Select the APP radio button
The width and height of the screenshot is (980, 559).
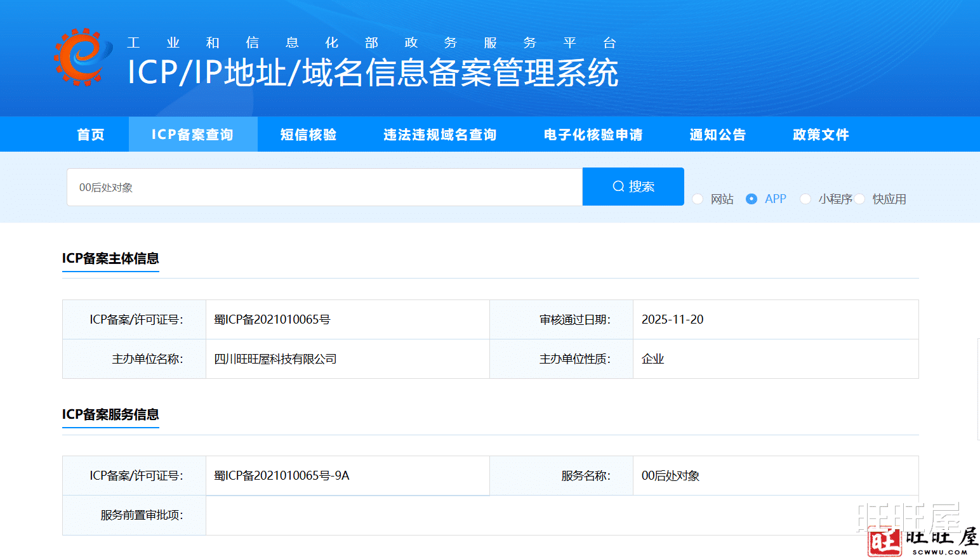(x=752, y=199)
